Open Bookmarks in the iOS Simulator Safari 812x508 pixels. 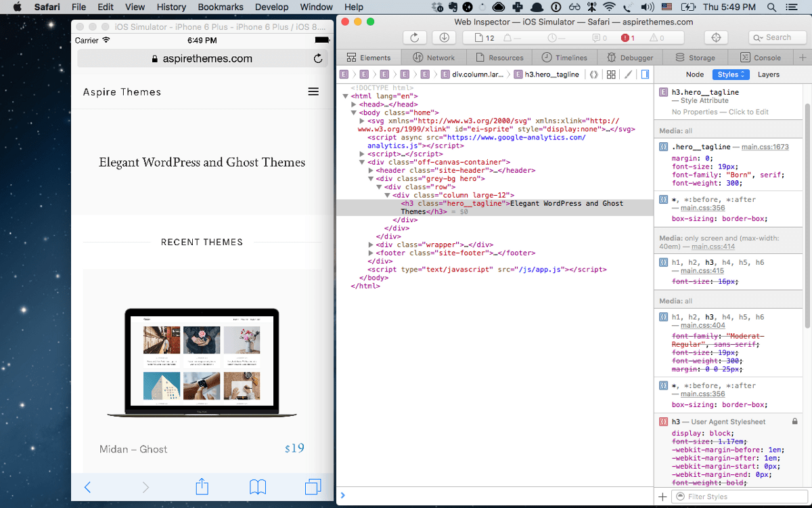click(258, 486)
